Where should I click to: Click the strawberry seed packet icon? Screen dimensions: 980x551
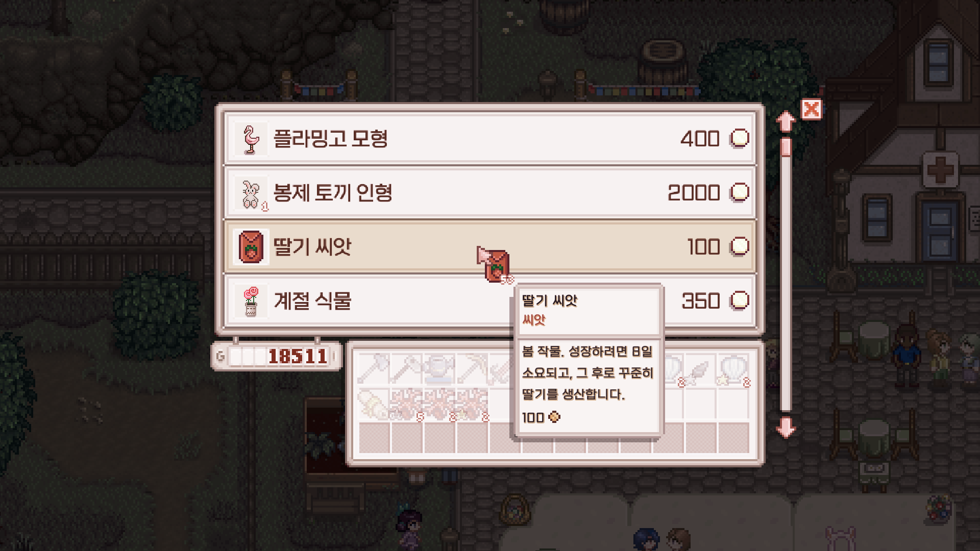(x=251, y=247)
